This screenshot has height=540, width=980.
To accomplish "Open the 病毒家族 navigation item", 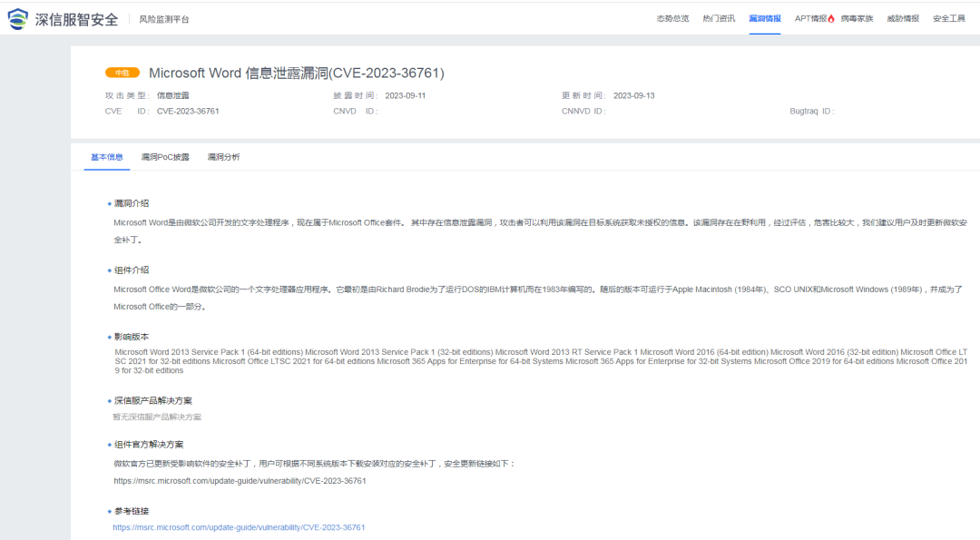I will point(857,19).
